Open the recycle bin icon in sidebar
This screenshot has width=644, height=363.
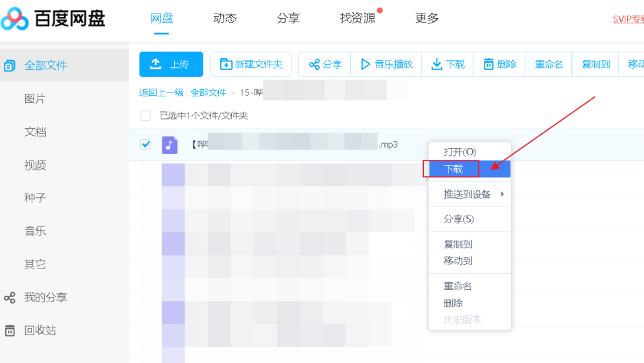(x=10, y=331)
